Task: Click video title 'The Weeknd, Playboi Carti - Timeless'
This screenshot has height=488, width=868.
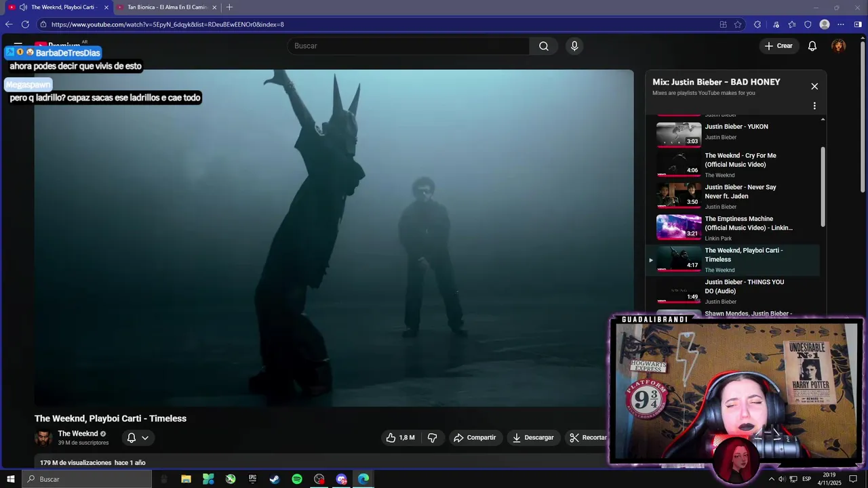Action: click(x=111, y=419)
